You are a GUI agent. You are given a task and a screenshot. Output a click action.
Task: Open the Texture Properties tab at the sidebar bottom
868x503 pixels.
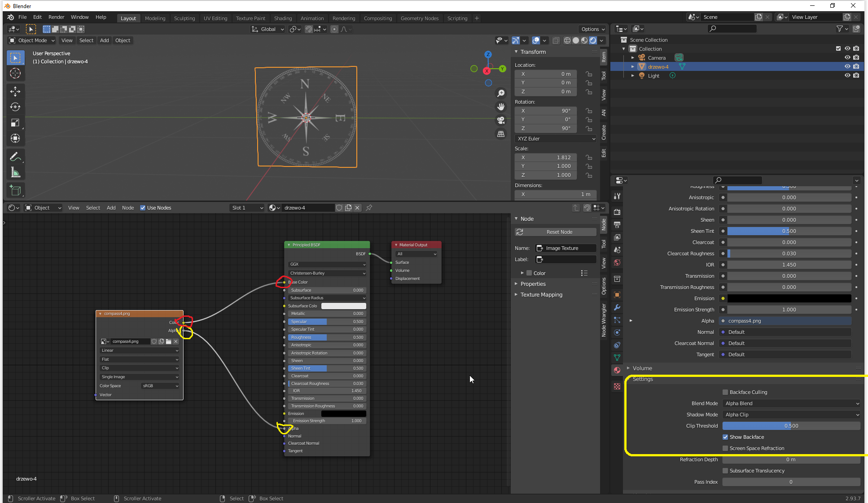617,386
